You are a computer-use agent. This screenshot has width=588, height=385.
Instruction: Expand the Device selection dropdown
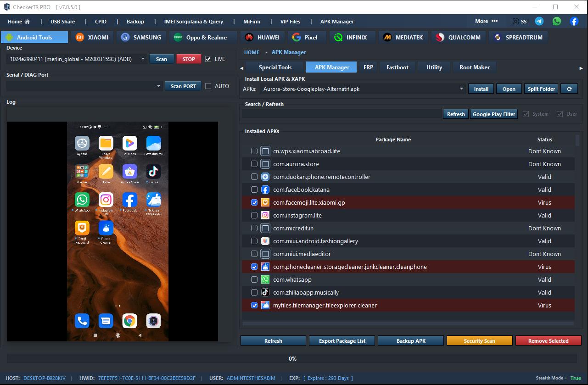[143, 59]
